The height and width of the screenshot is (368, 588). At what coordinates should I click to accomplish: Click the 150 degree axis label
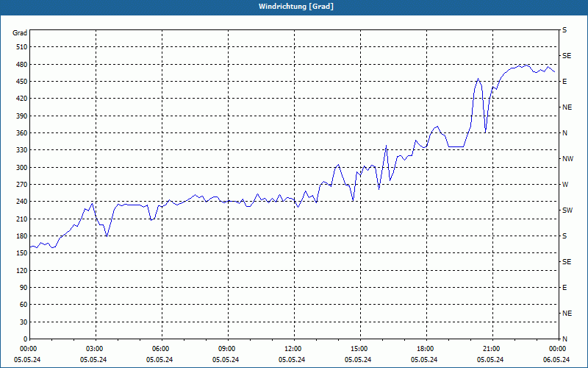[x=22, y=253]
